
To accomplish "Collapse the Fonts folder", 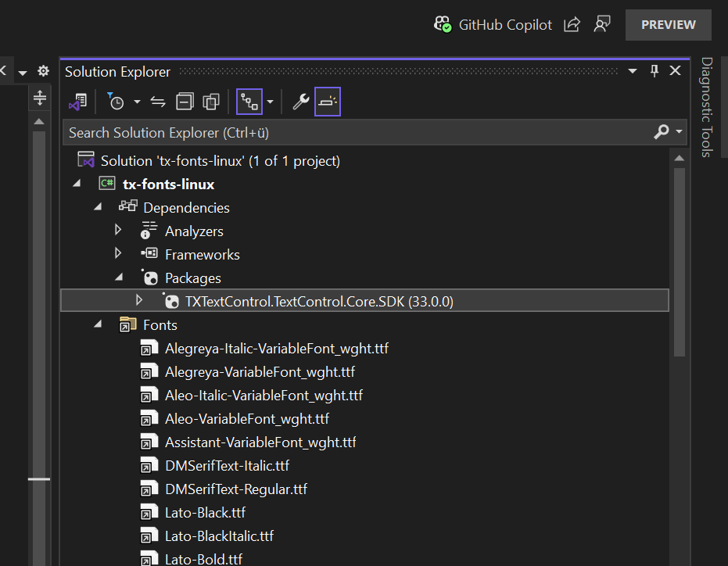I will click(x=98, y=324).
